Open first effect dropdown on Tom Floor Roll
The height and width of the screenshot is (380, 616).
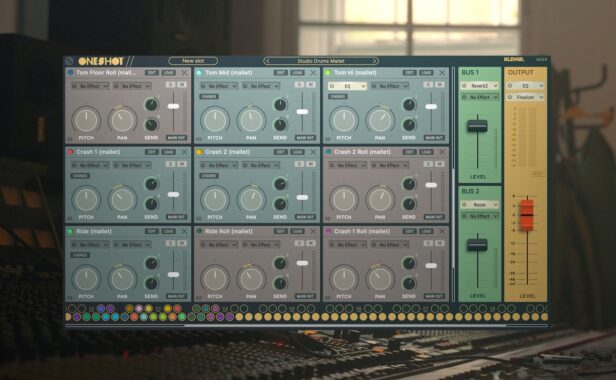coord(90,86)
